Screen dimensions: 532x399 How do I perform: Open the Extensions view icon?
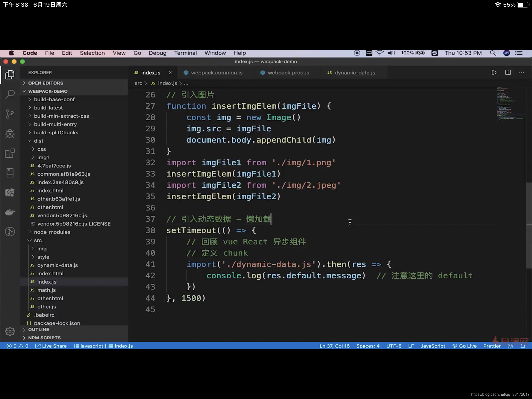(10, 153)
